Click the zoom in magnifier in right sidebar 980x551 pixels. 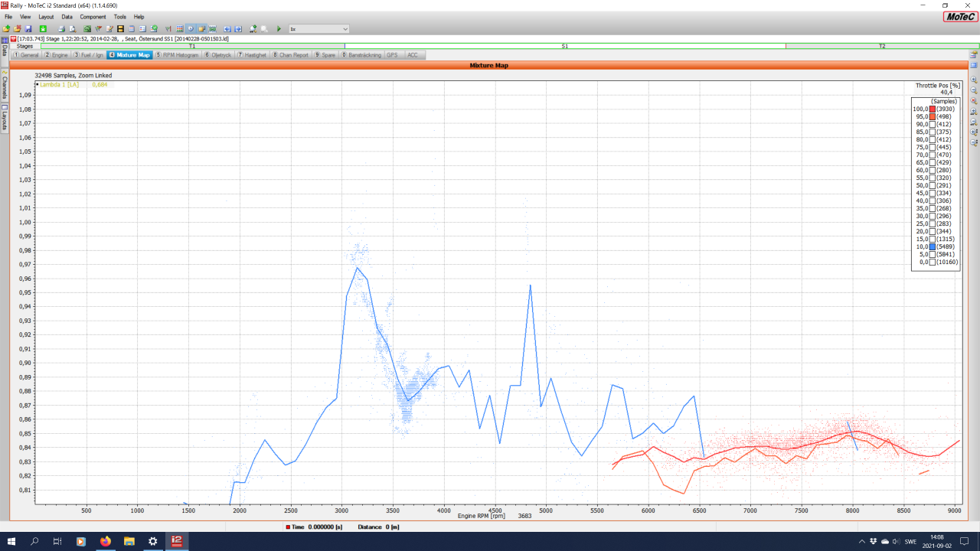pyautogui.click(x=974, y=79)
